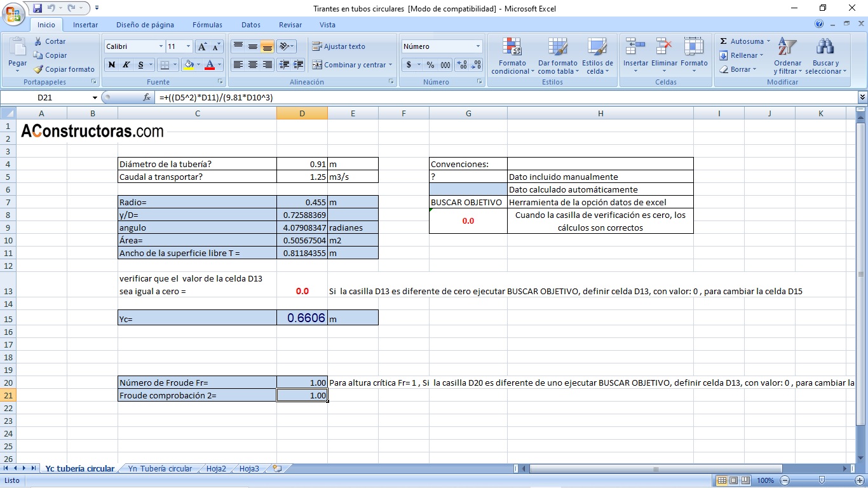Adjust the zoom slider handle
Image resolution: width=868 pixels, height=488 pixels.
click(x=822, y=481)
